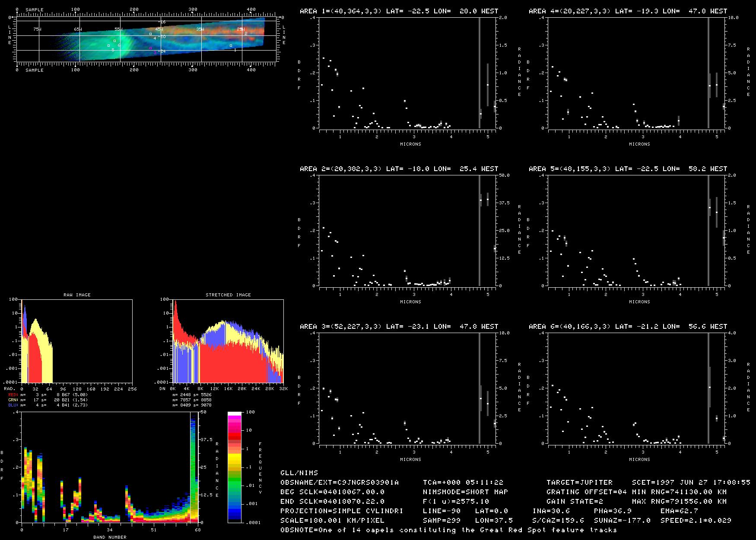This screenshot has height=540, width=756.
Task: Click the OBSNOTE Great Red Spot note
Action: 448,530
